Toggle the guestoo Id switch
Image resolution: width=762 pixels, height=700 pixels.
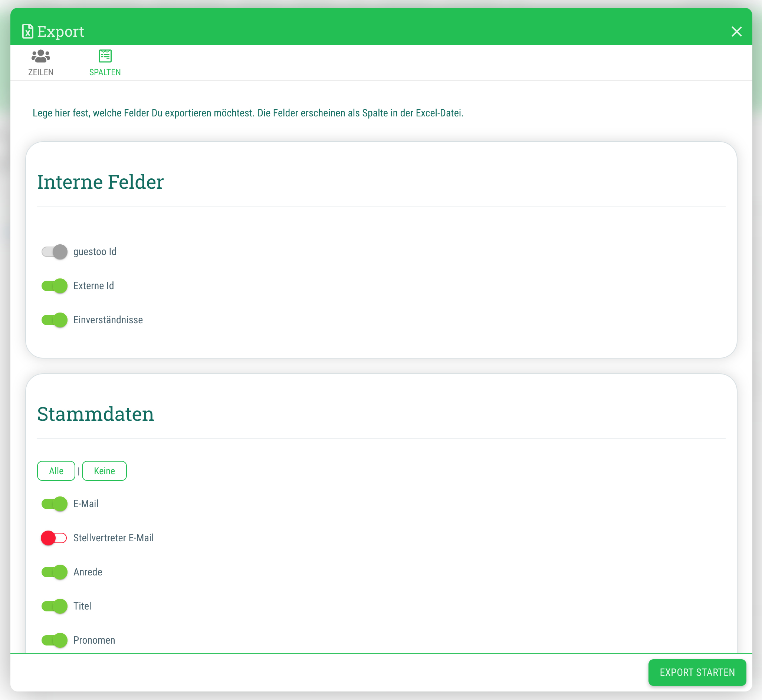coord(54,252)
